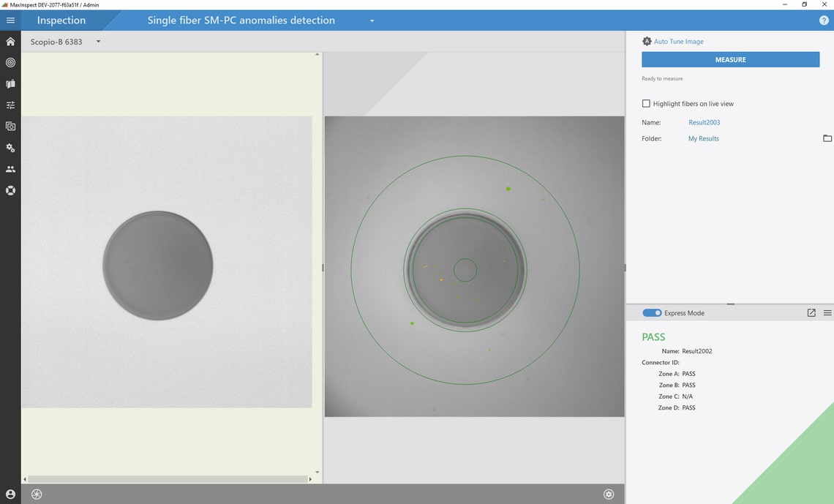Open the target inspection icon in sidebar
This screenshot has height=504, width=834.
point(10,63)
